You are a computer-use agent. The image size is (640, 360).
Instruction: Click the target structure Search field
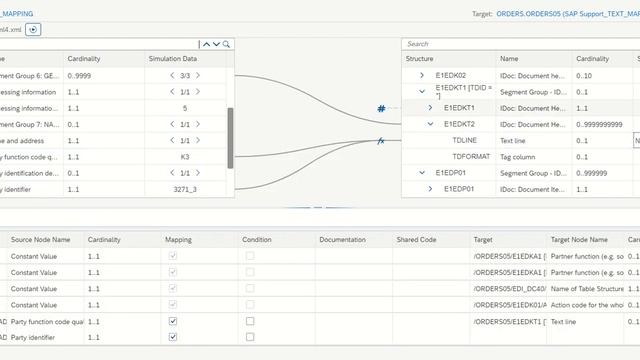pos(521,44)
